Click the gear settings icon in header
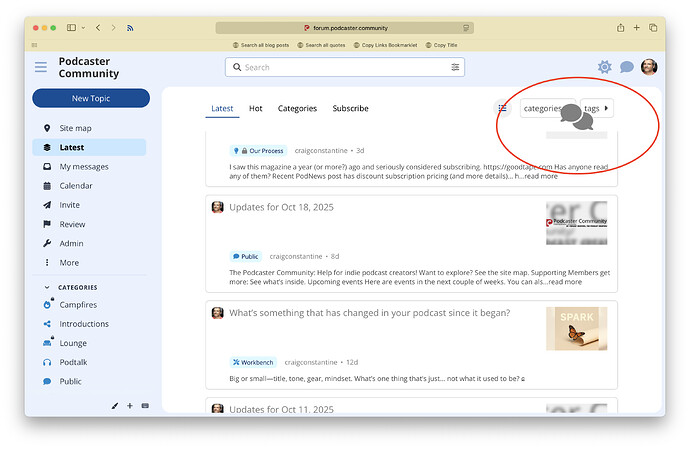690x449 pixels. pyautogui.click(x=605, y=67)
